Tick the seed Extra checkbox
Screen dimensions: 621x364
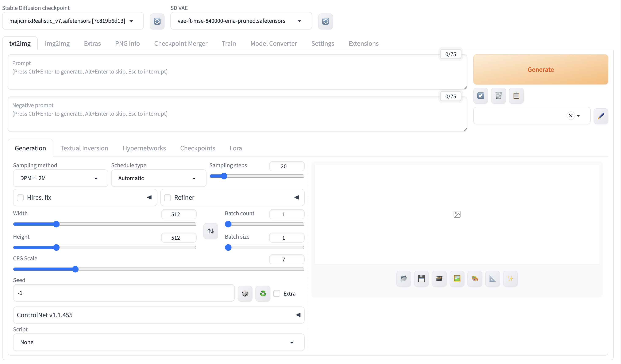tap(277, 293)
